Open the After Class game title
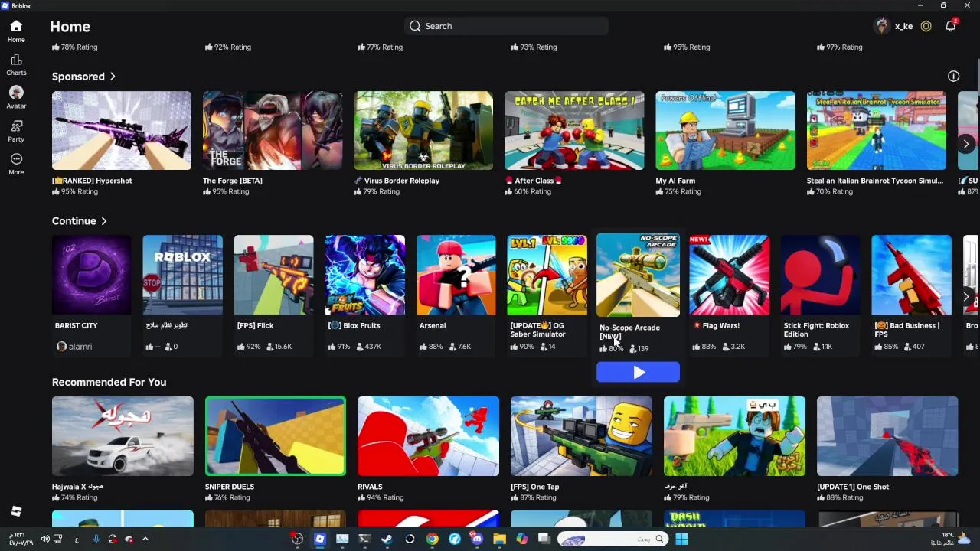The width and height of the screenshot is (980, 551). tap(534, 181)
